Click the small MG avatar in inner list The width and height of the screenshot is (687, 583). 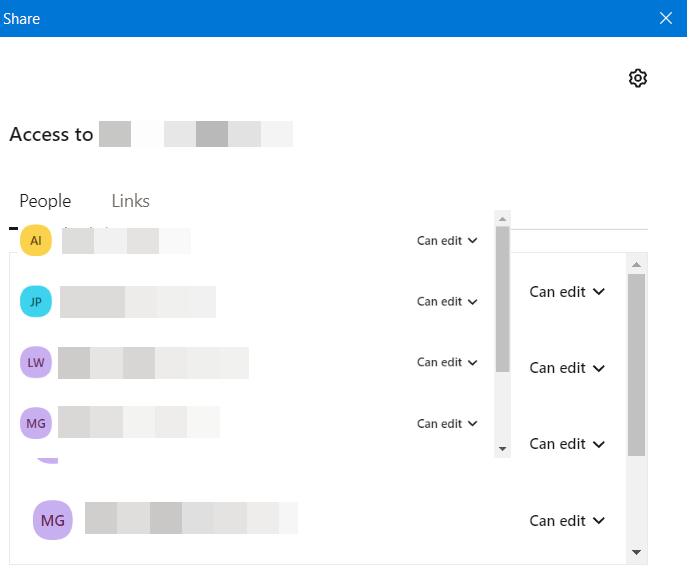click(x=36, y=423)
